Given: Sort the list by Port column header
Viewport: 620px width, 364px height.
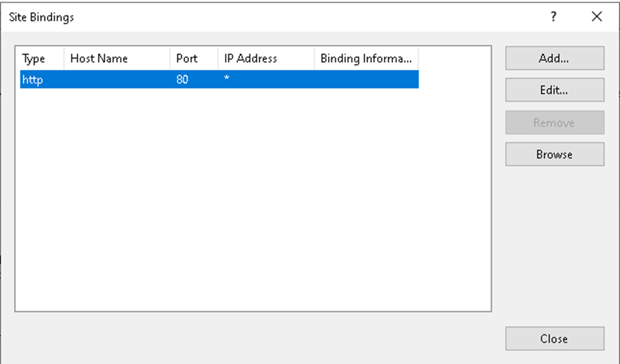Looking at the screenshot, I should (187, 58).
